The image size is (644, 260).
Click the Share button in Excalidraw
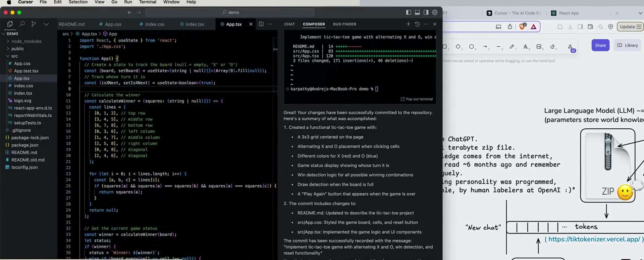click(x=600, y=45)
